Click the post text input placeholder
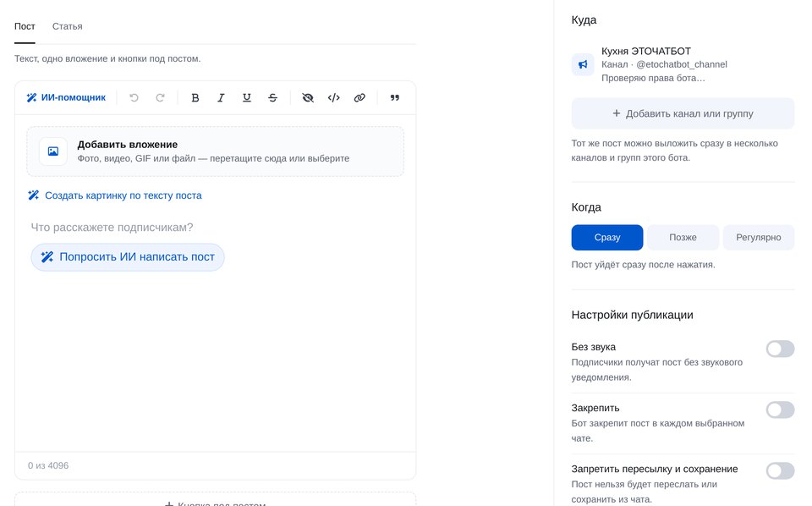Screen dimensions: 812x506 pos(112,228)
